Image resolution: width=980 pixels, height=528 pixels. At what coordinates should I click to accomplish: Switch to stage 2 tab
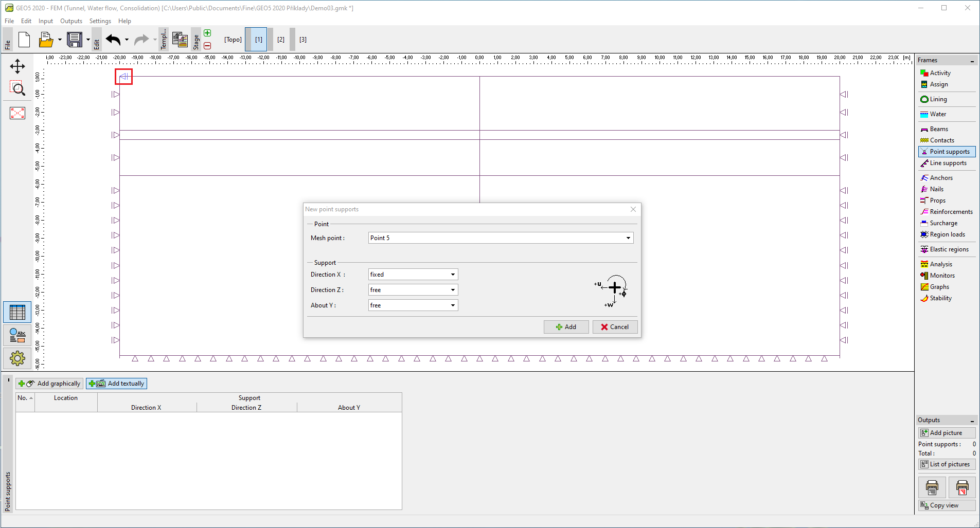pos(281,40)
